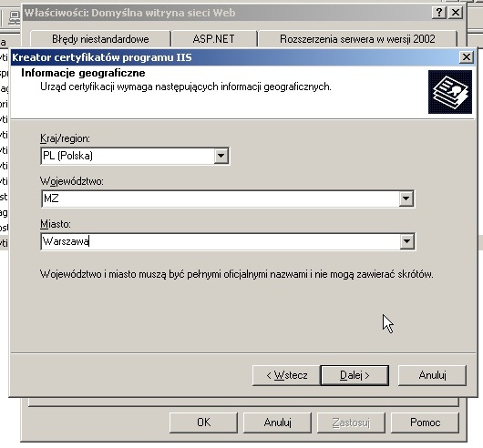The image size is (483, 448).
Task: Click the Kreator certyfikatów title bar
Action: point(234,57)
